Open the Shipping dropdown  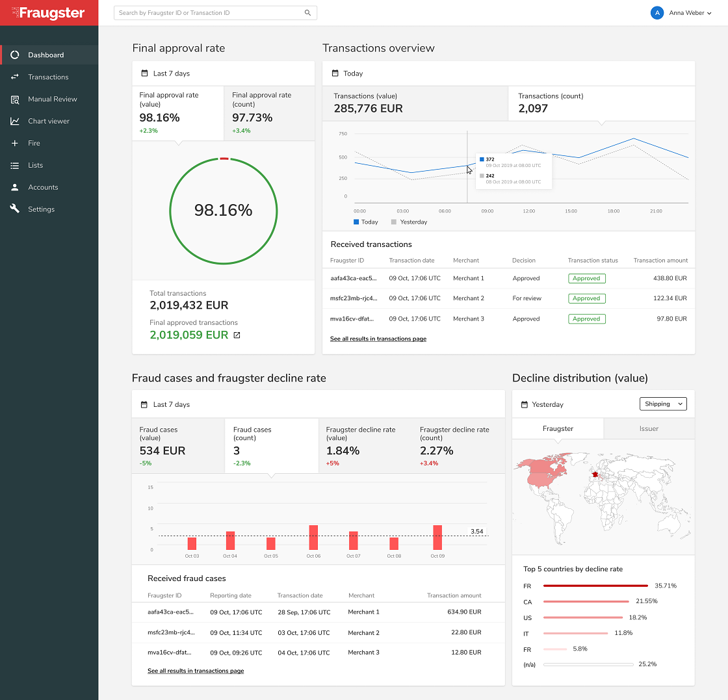click(x=663, y=404)
